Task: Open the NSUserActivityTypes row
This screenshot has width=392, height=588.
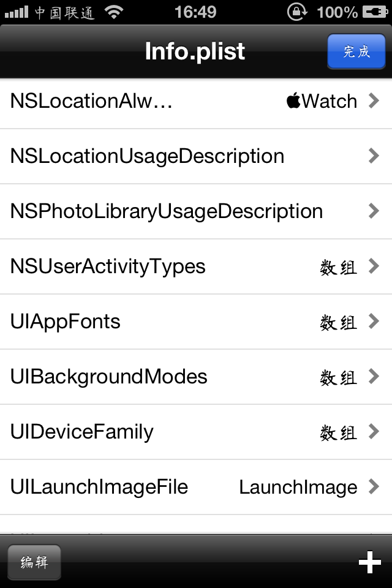Action: 196,266
